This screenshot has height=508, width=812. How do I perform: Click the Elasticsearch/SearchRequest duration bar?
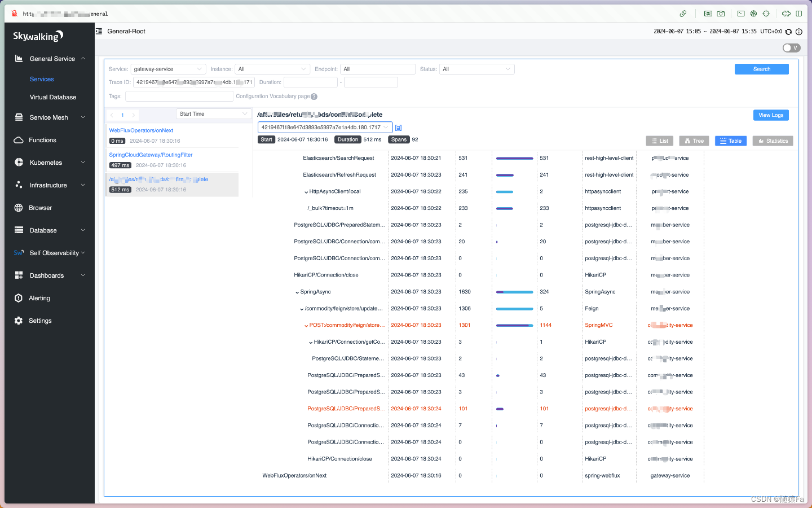point(514,159)
